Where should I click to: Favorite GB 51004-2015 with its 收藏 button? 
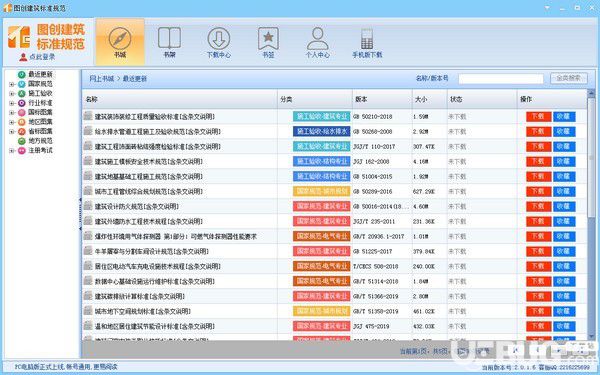564,176
